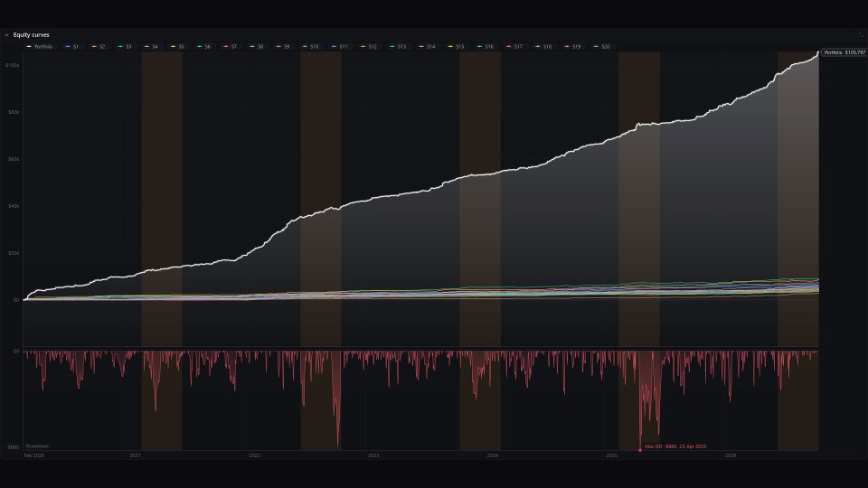The width and height of the screenshot is (868, 488).
Task: Click the 2026 x-axis label
Action: click(731, 455)
